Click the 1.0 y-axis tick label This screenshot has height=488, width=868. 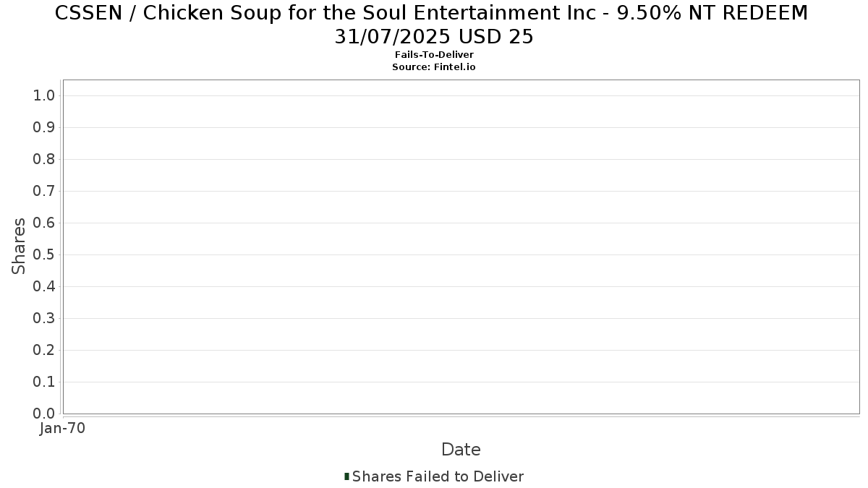[45, 96]
